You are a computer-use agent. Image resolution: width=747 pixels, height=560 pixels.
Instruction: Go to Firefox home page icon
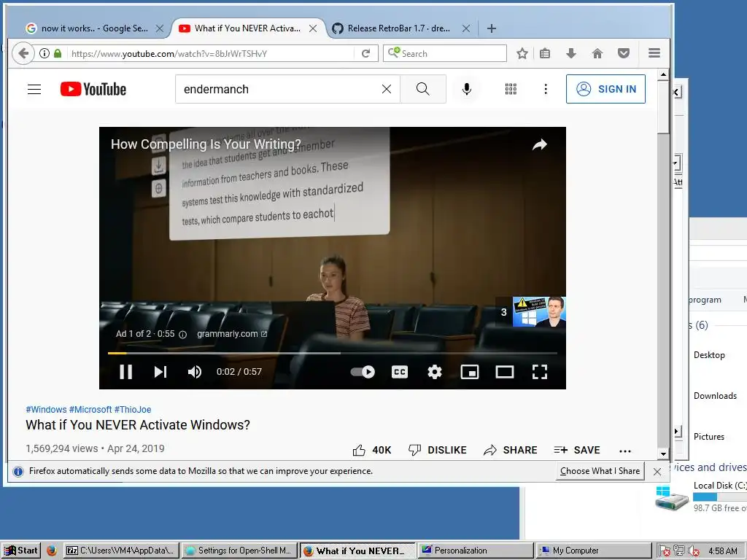[x=597, y=53]
